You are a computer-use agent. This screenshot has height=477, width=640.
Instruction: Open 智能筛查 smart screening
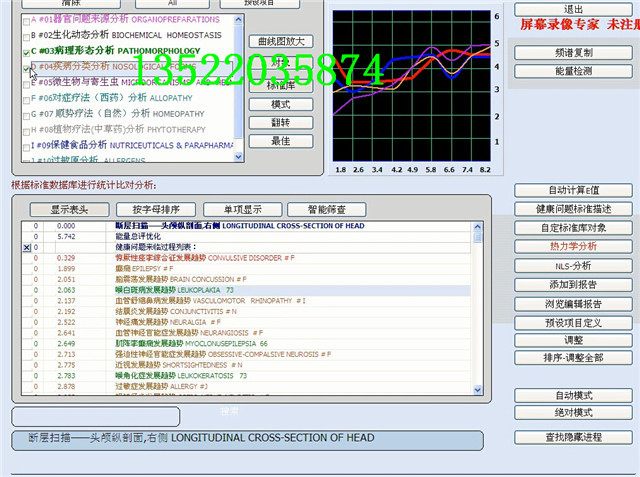[328, 209]
